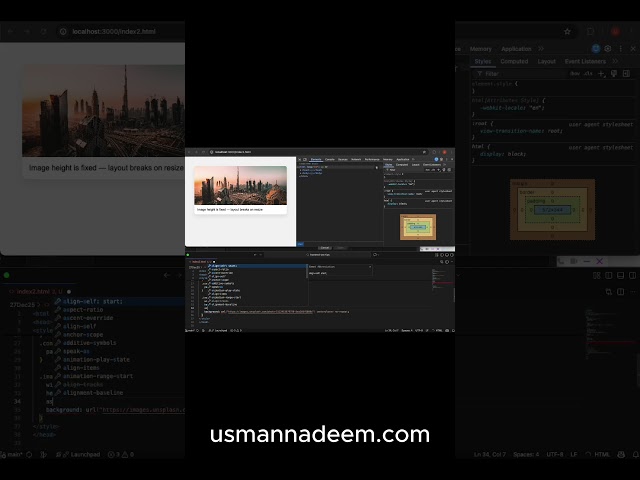This screenshot has height=480, width=640.
Task: Click the reload icon in the dimmed backdrop browser
Action: pyautogui.click(x=44, y=31)
